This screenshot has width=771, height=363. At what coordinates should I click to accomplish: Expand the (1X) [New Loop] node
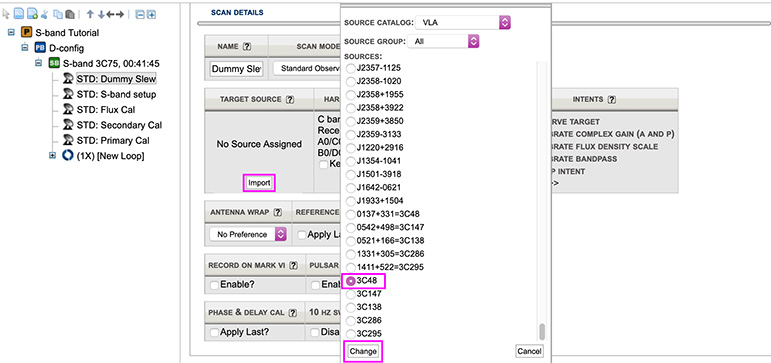(53, 156)
